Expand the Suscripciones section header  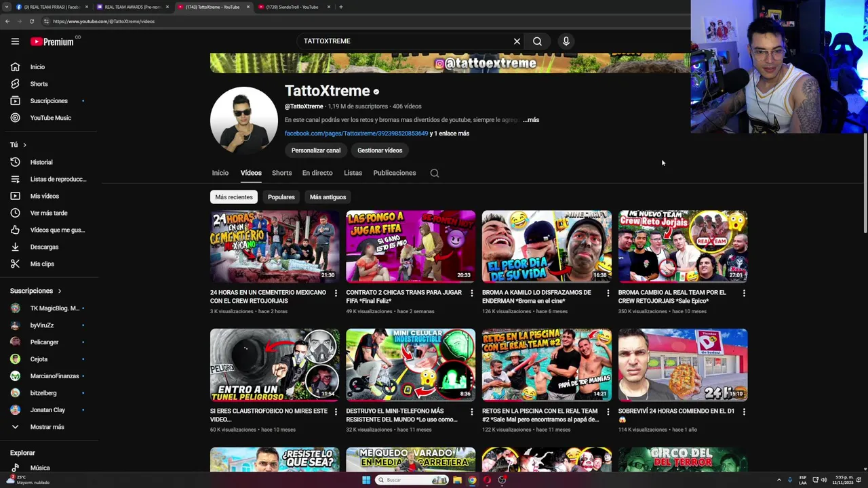[35, 291]
